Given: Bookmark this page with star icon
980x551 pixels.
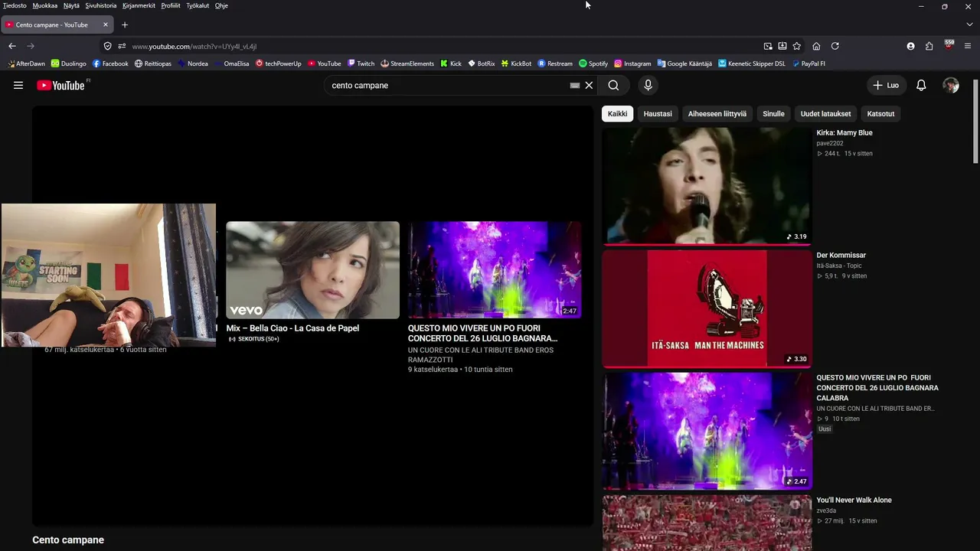Looking at the screenshot, I should click(x=797, y=46).
